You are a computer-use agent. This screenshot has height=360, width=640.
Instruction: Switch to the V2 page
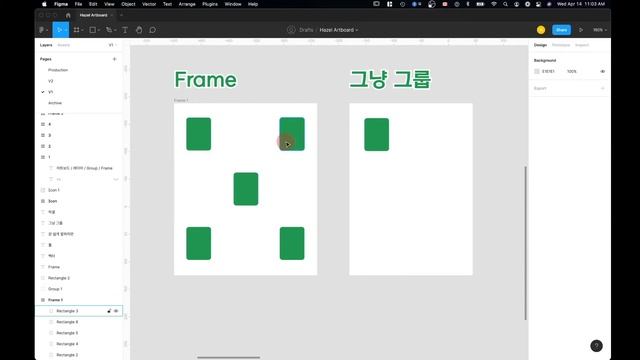tap(51, 81)
